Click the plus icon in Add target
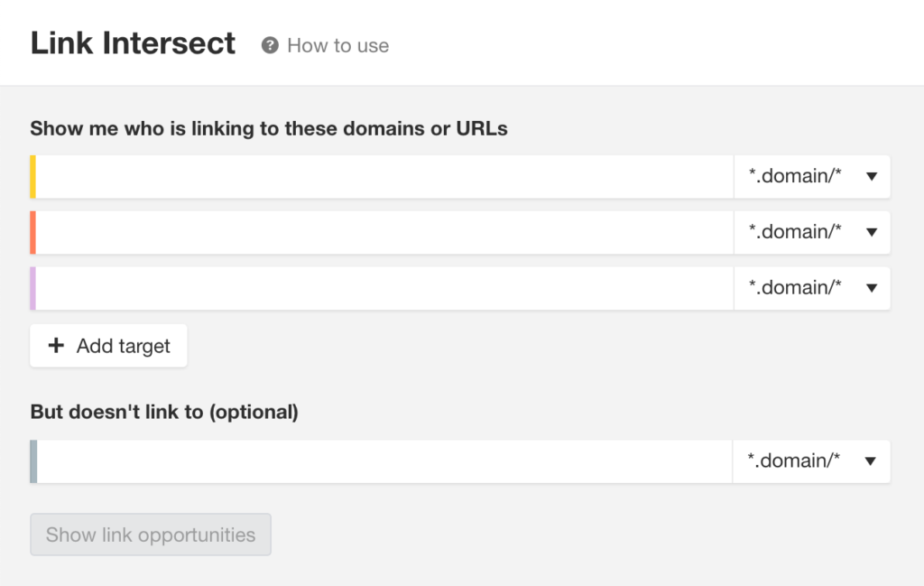 coord(56,346)
